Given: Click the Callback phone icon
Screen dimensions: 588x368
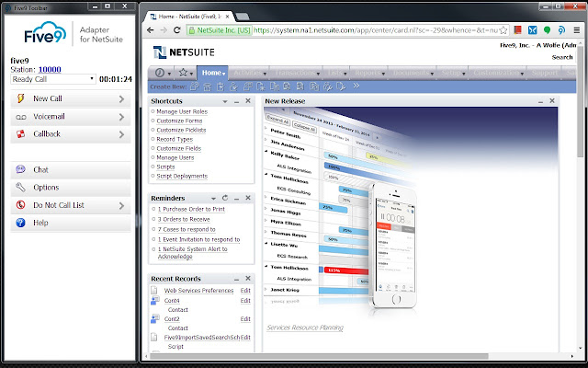Looking at the screenshot, I should pyautogui.click(x=20, y=134).
